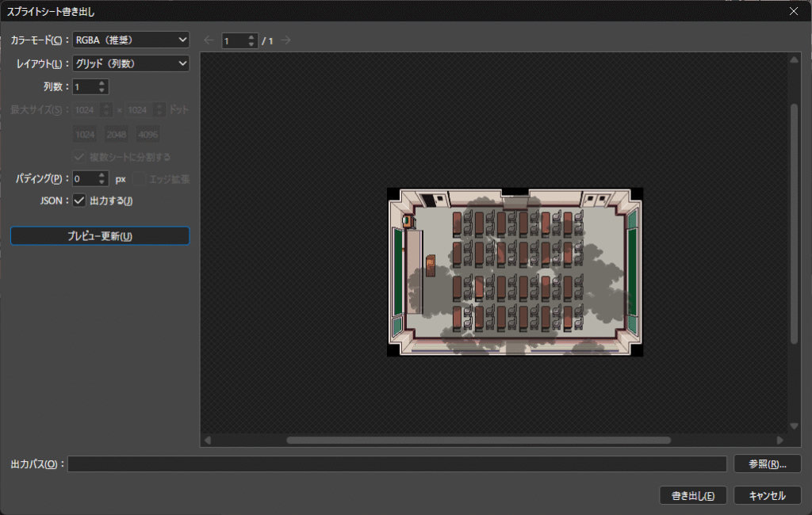Click the preview scroll up arrow
Screen dimensions: 812x515
(x=795, y=59)
